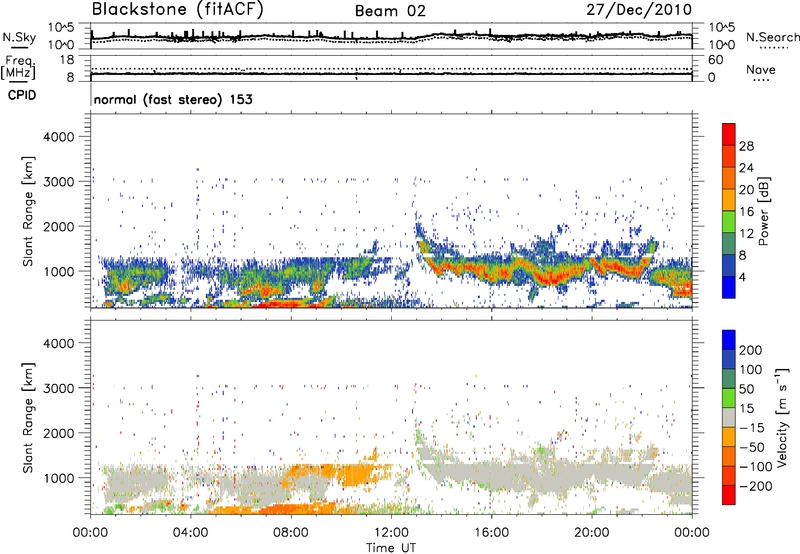Image resolution: width=800 pixels, height=554 pixels.
Task: Click the '200' label on Velocity color bar
Action: point(751,350)
